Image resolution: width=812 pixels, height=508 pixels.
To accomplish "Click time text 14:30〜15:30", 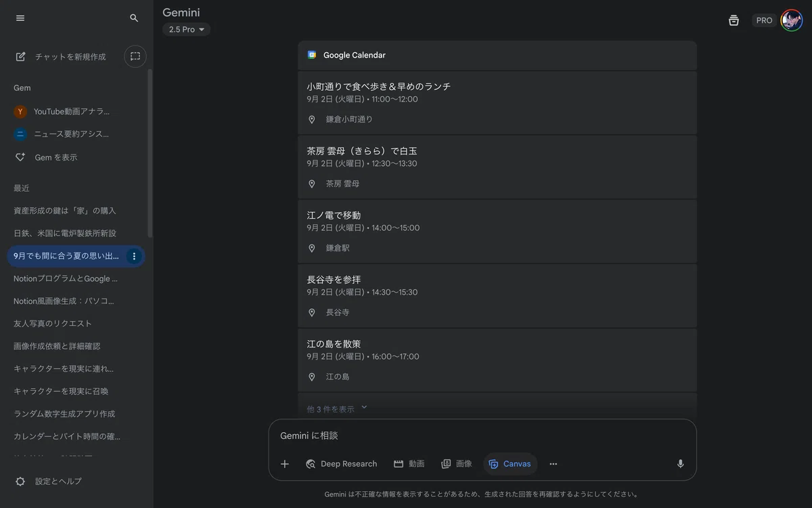I will (x=394, y=292).
